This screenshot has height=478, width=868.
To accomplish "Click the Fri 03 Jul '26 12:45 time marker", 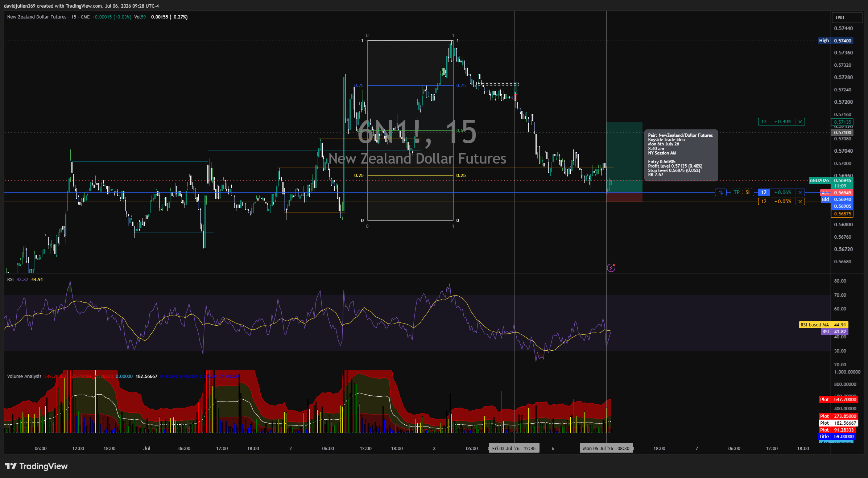I will click(x=514, y=449).
